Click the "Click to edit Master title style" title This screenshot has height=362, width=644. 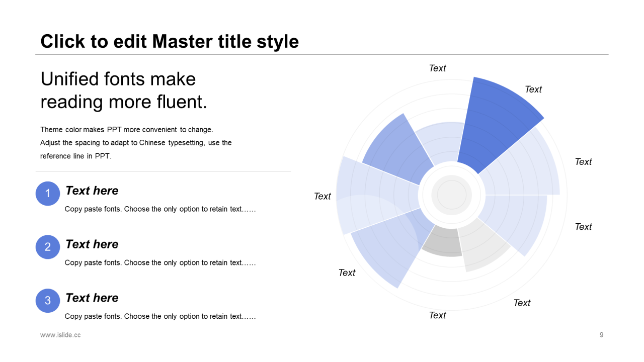click(170, 41)
